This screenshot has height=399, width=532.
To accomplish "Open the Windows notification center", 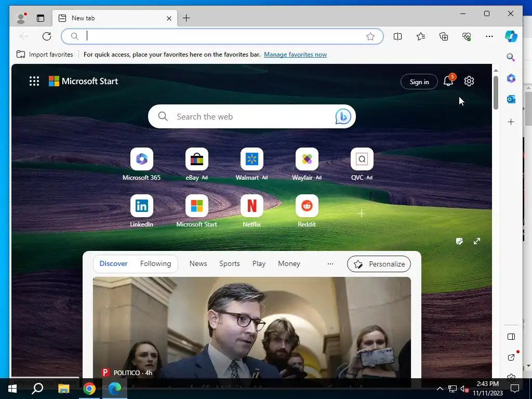I will click(515, 389).
